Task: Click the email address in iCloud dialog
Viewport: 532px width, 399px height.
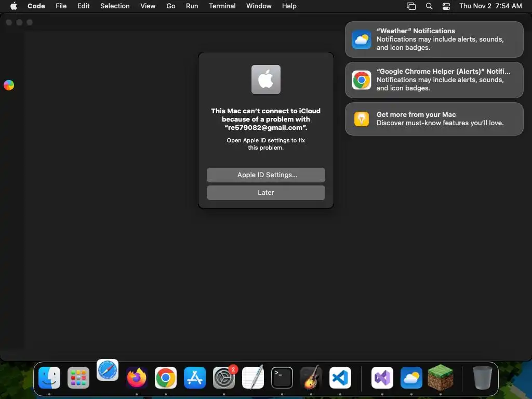Action: [x=266, y=128]
